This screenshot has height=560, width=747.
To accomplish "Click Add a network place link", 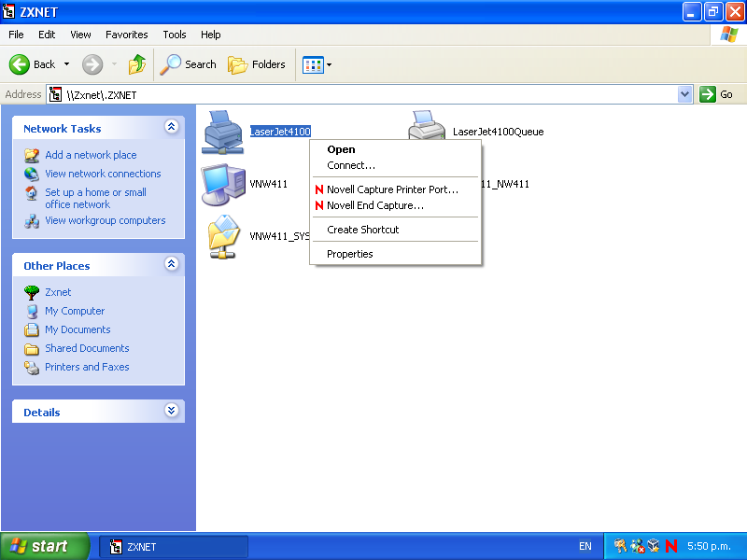I will click(91, 155).
